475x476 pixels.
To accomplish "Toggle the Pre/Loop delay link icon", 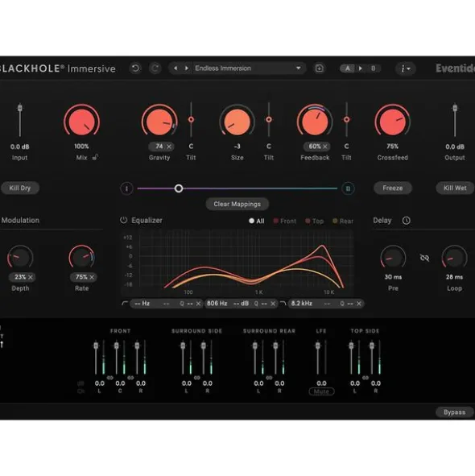I will click(x=424, y=258).
